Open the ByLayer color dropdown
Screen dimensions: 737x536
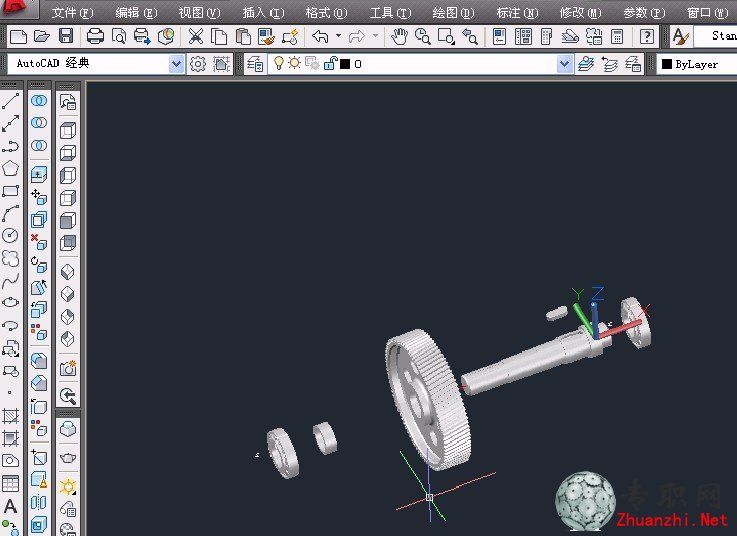[697, 64]
